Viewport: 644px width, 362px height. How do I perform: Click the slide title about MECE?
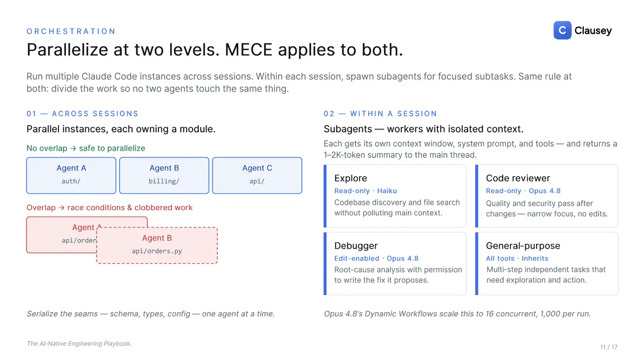215,50
